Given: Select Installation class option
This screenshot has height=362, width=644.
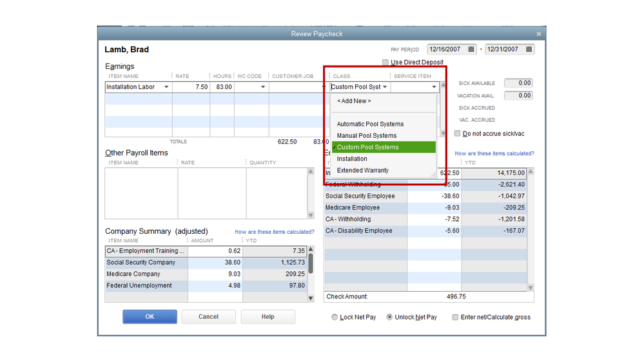Looking at the screenshot, I should click(x=384, y=159).
